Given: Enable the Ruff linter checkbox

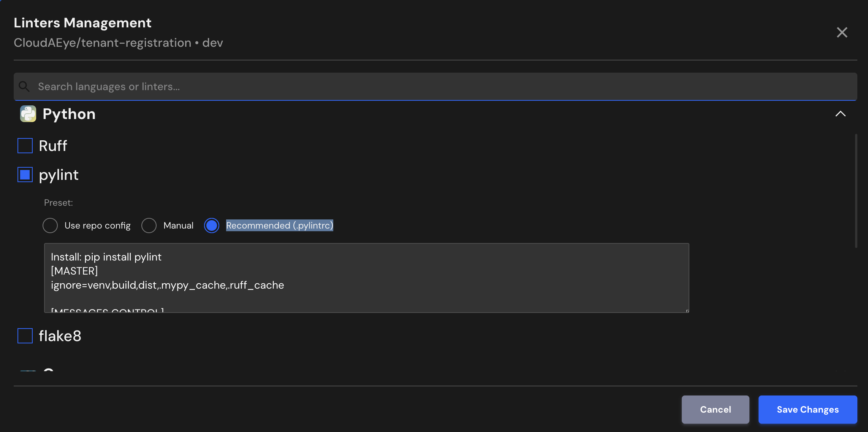Looking at the screenshot, I should click(x=25, y=146).
